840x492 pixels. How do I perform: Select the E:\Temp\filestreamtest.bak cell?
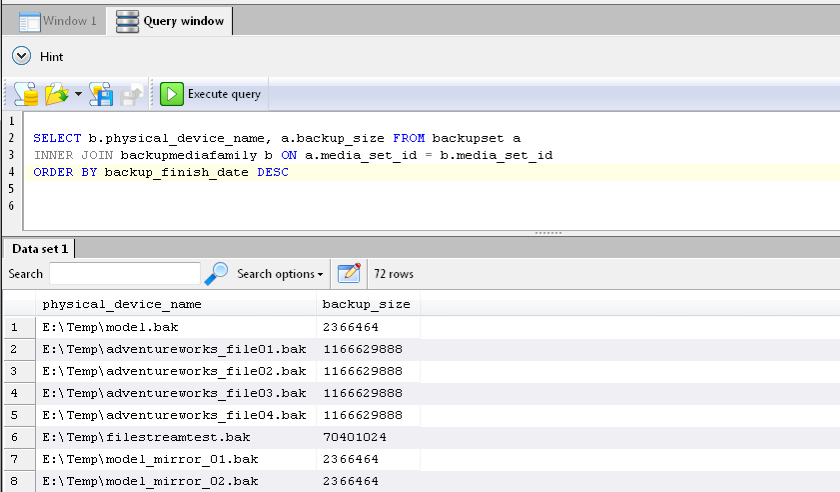tap(146, 437)
